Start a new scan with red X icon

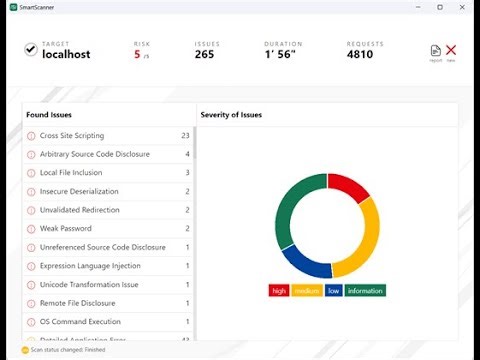[x=451, y=50]
